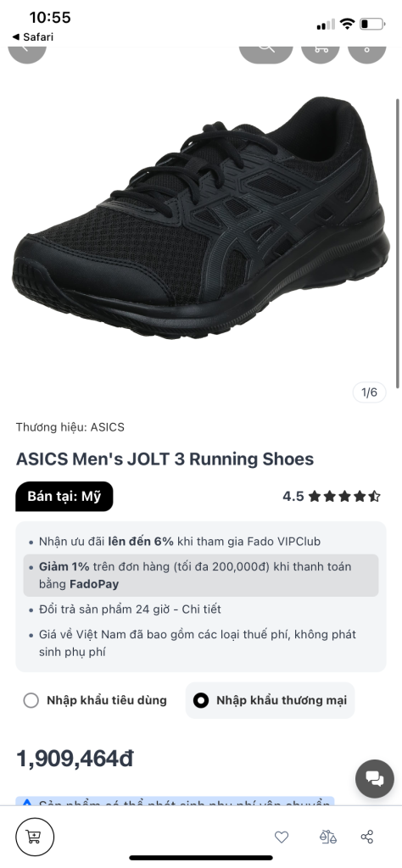Open the ASICS brand link
This screenshot has height=868, width=402.
pos(108,427)
